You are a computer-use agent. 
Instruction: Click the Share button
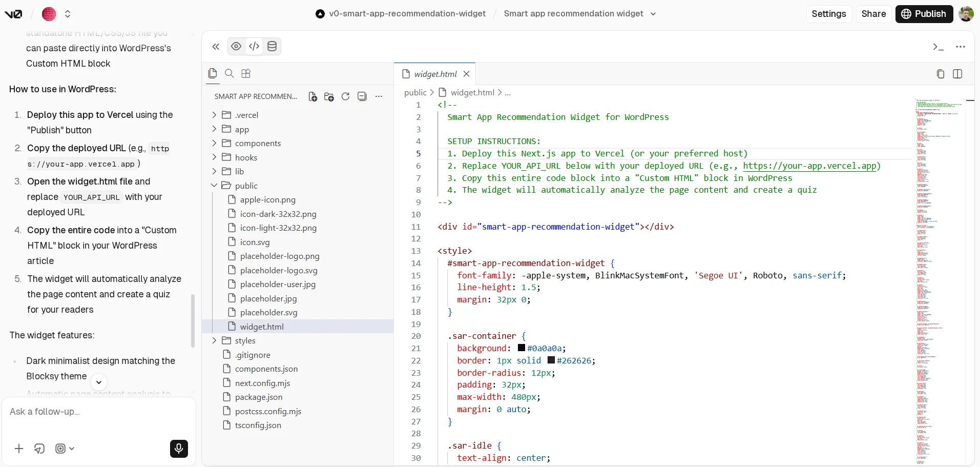point(873,14)
